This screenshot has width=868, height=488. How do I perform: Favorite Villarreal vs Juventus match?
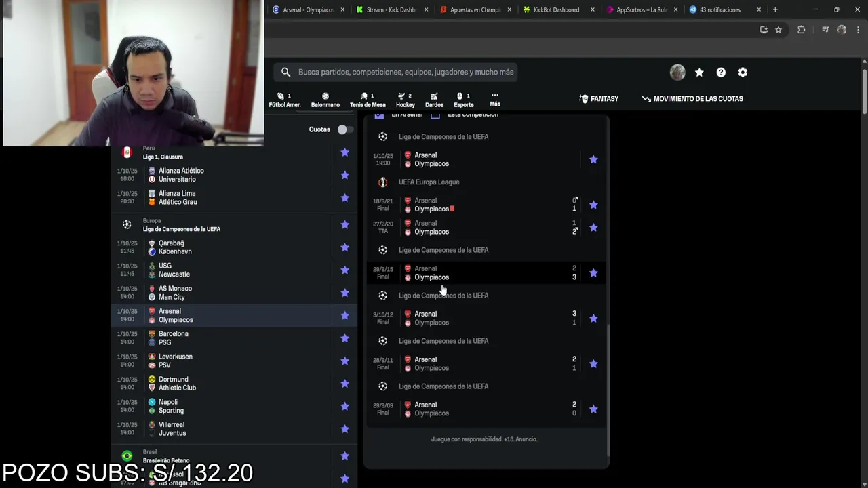[x=344, y=429]
